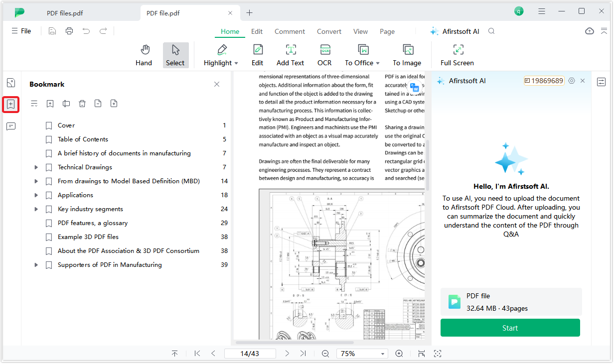Expand the Technical Drawings bookmark
Screen dimensions: 614x364
[x=36, y=167]
